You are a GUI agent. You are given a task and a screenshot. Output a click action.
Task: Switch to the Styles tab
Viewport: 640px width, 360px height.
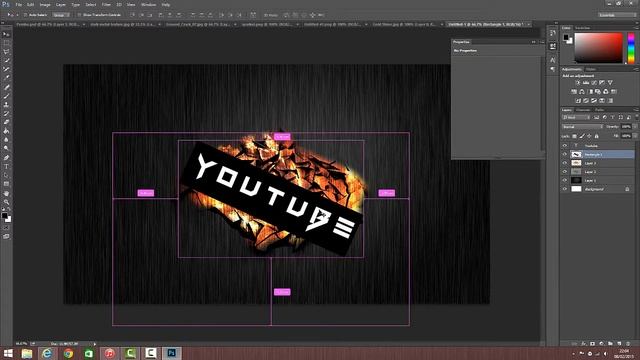[591, 69]
